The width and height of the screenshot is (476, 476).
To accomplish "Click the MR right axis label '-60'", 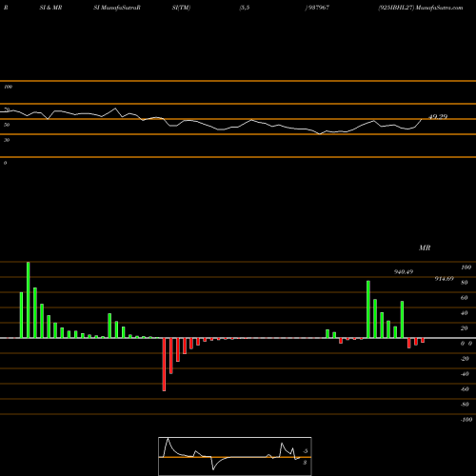I will (465, 389).
